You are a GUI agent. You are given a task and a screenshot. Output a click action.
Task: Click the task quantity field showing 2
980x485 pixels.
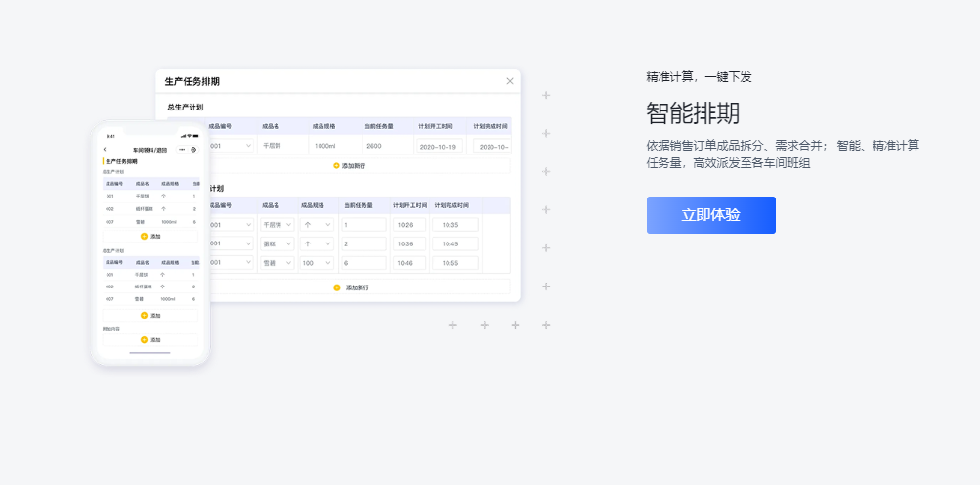(363, 243)
